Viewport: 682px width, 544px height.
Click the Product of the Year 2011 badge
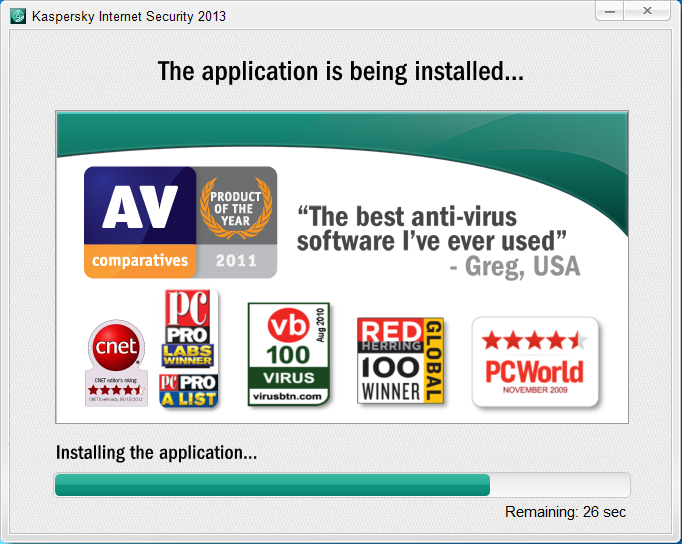click(237, 222)
